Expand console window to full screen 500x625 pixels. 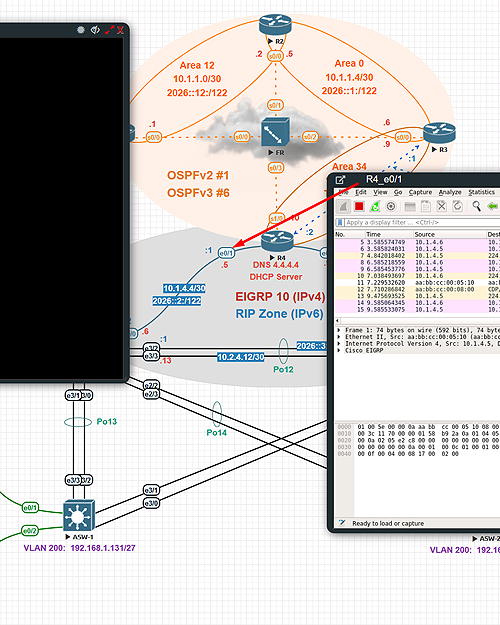(109, 30)
